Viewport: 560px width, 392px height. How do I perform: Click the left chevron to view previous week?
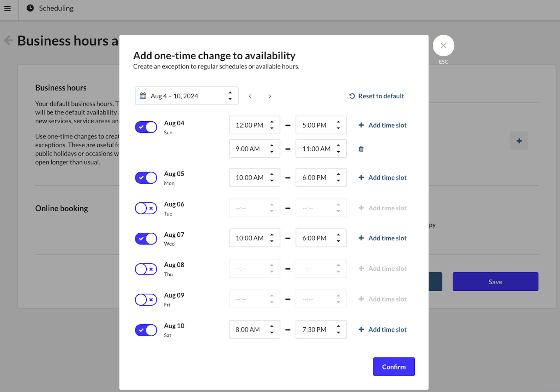[250, 96]
